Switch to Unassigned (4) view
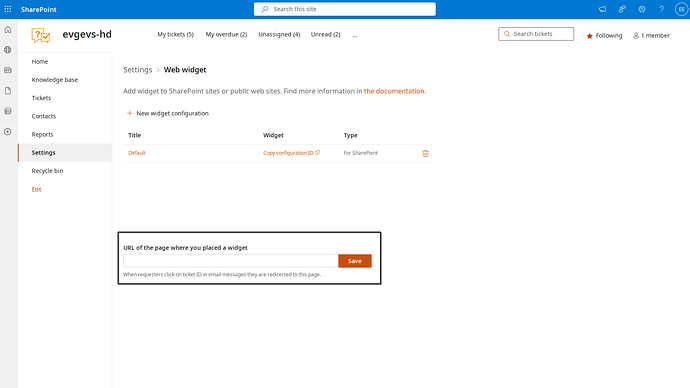The width and height of the screenshot is (690, 388). point(279,34)
